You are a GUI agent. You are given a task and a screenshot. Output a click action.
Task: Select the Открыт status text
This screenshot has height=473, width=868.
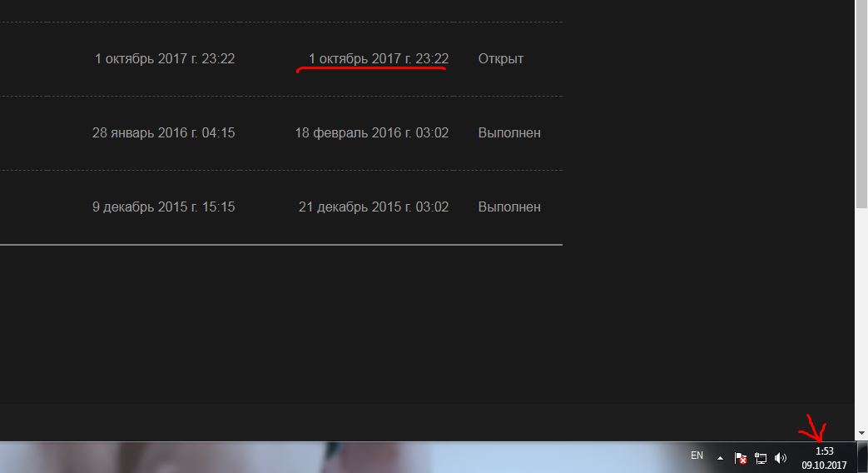pos(500,59)
